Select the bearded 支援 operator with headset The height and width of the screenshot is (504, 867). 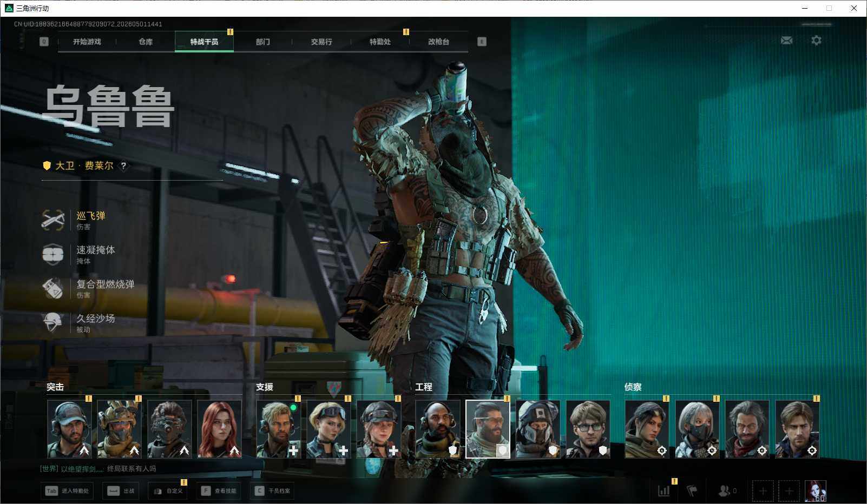pyautogui.click(x=278, y=429)
